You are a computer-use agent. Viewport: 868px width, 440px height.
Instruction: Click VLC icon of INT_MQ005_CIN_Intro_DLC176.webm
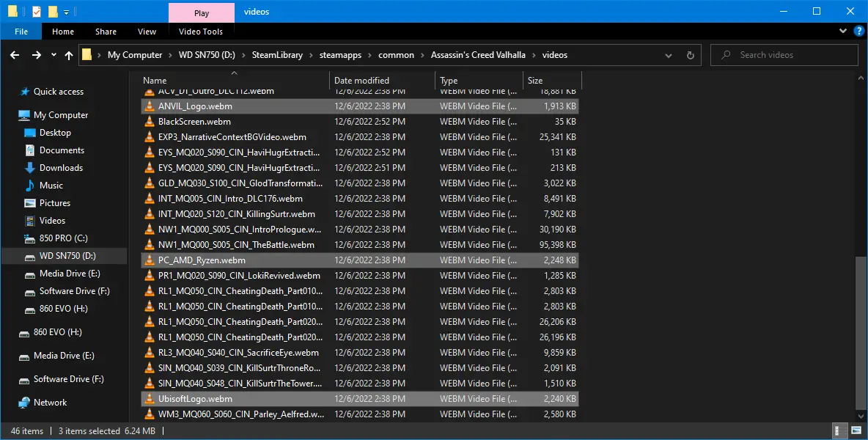click(x=149, y=198)
